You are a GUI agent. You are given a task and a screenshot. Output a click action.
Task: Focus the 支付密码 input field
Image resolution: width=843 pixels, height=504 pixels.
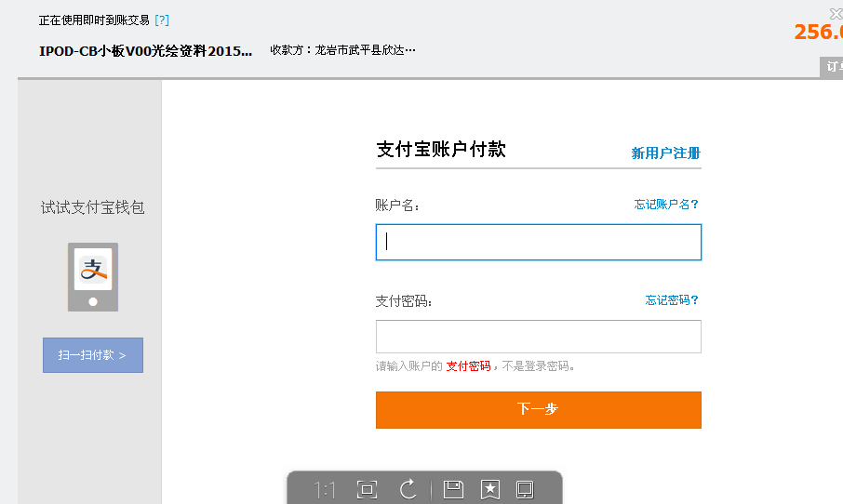(x=538, y=337)
